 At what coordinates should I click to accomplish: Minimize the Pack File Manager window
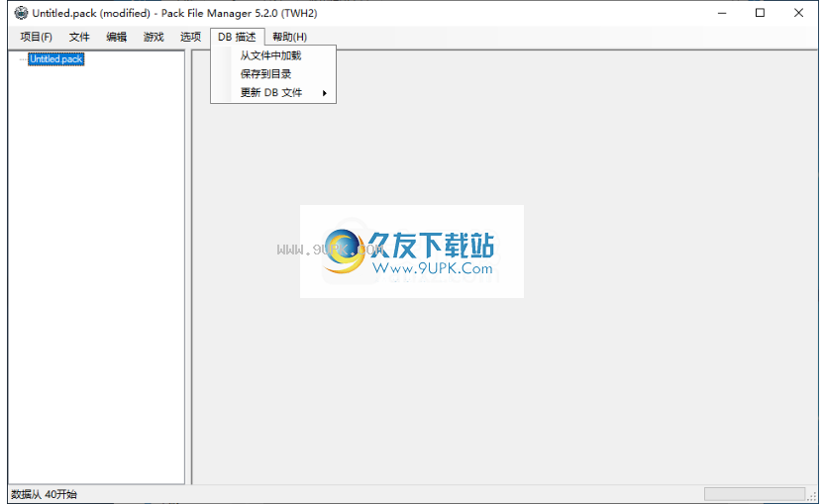tap(722, 13)
